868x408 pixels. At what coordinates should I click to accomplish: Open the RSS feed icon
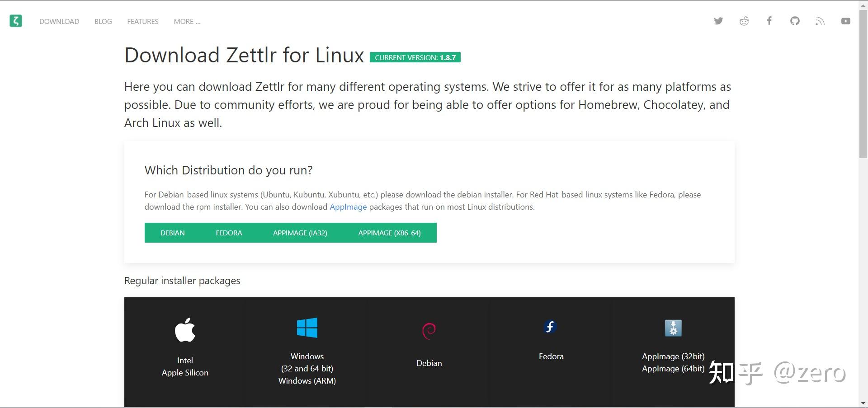click(x=820, y=21)
